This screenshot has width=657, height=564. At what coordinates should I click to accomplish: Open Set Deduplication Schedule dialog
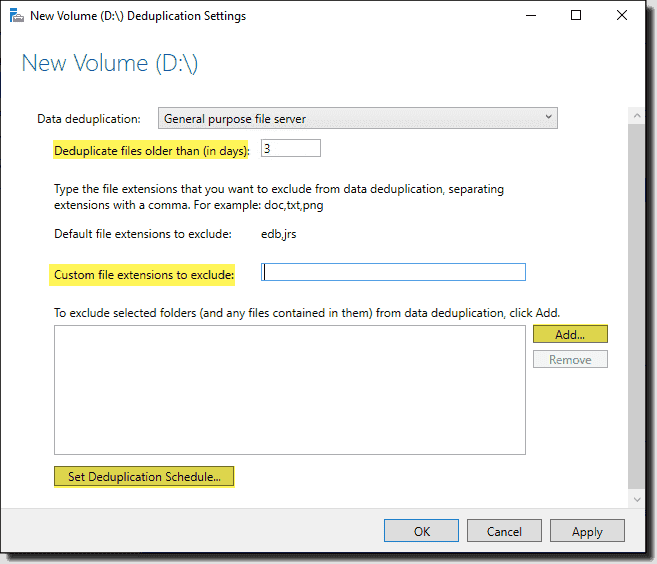tap(144, 476)
